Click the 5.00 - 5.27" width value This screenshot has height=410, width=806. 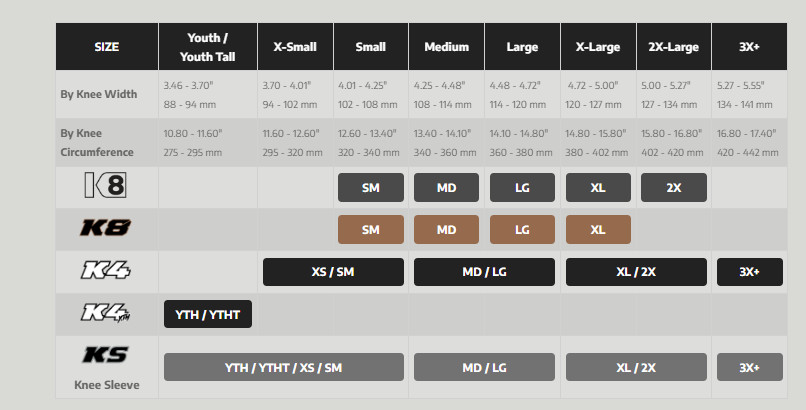[x=666, y=85]
